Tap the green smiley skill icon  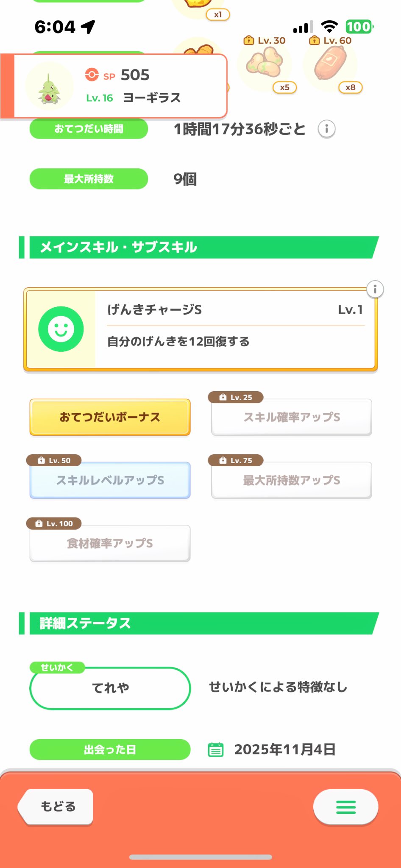point(61,329)
